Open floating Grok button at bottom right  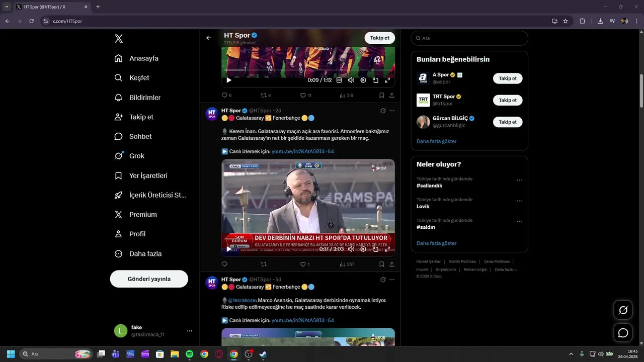pyautogui.click(x=623, y=310)
